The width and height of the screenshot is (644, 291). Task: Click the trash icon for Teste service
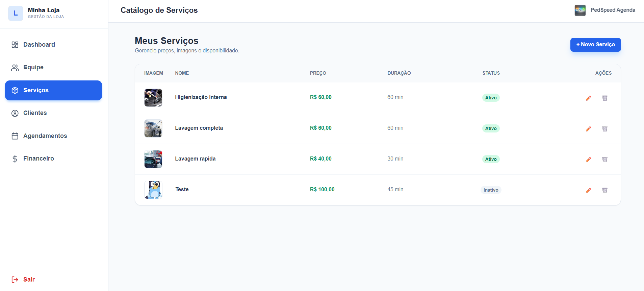(x=604, y=190)
